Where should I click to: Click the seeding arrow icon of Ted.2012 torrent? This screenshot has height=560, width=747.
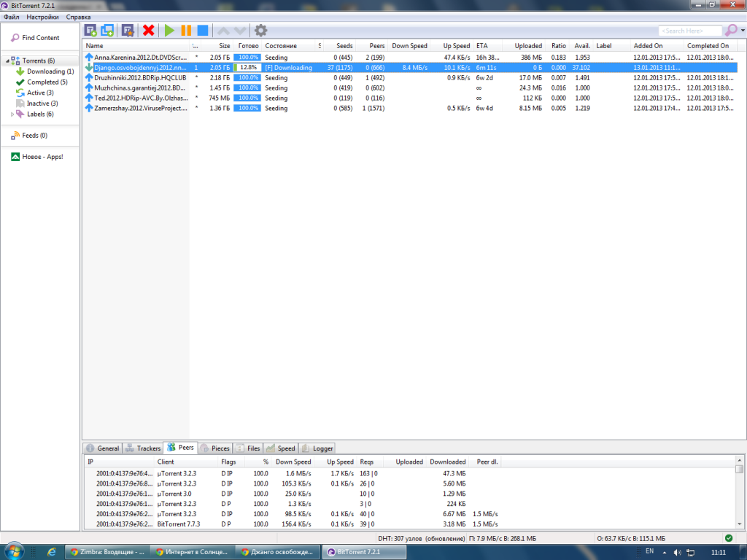coord(89,98)
